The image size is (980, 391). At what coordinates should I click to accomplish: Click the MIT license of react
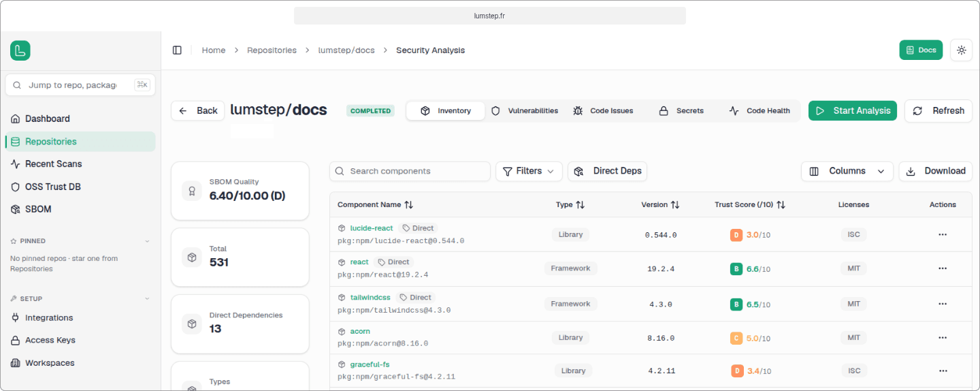pos(853,268)
